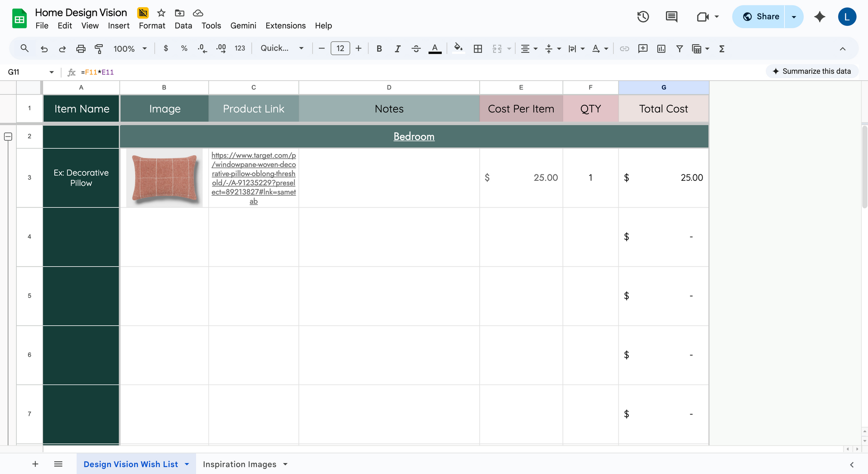Toggle italic formatting
Viewport: 868px width, 474px height.
(398, 48)
